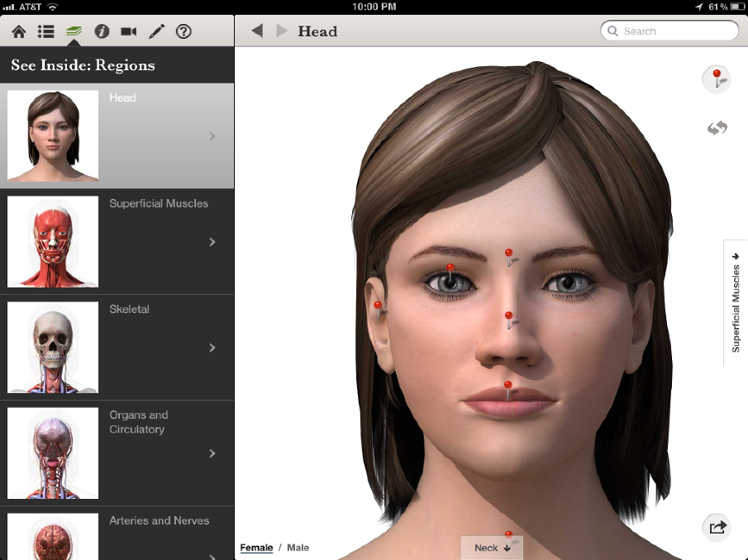Screen dimensions: 748x560
Task: Click inside the Search field
Action: (669, 31)
